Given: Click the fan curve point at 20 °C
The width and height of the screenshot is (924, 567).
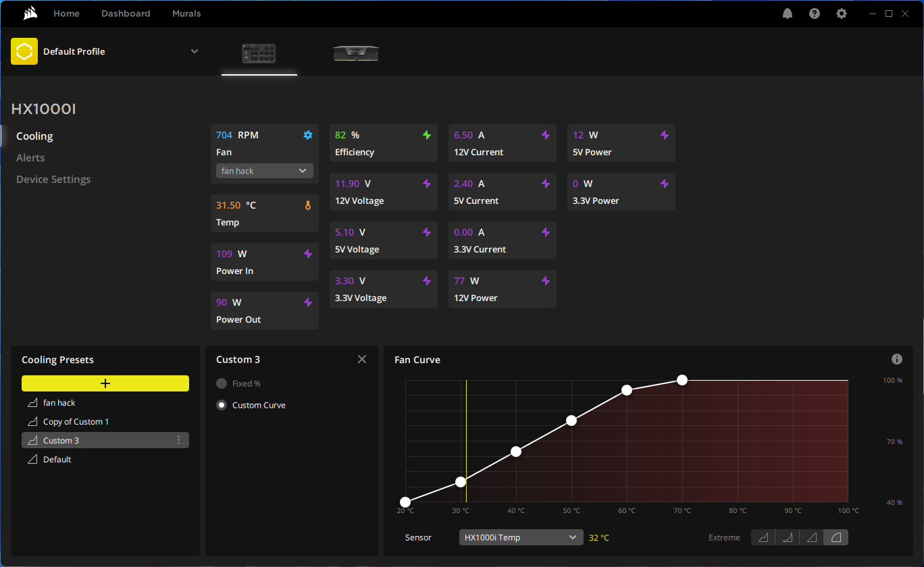Looking at the screenshot, I should (405, 502).
